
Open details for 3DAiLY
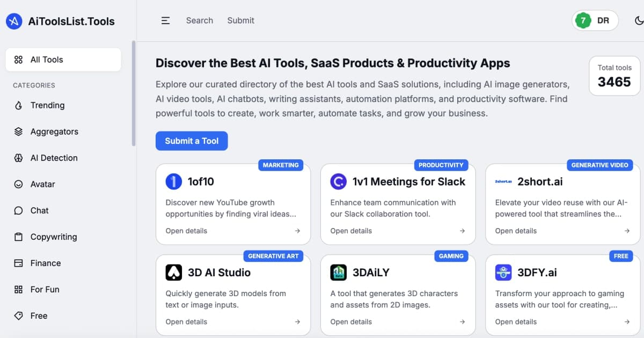tap(351, 322)
